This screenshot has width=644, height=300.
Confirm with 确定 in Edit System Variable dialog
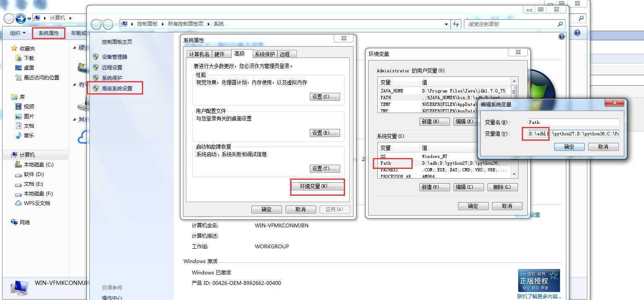point(569,147)
